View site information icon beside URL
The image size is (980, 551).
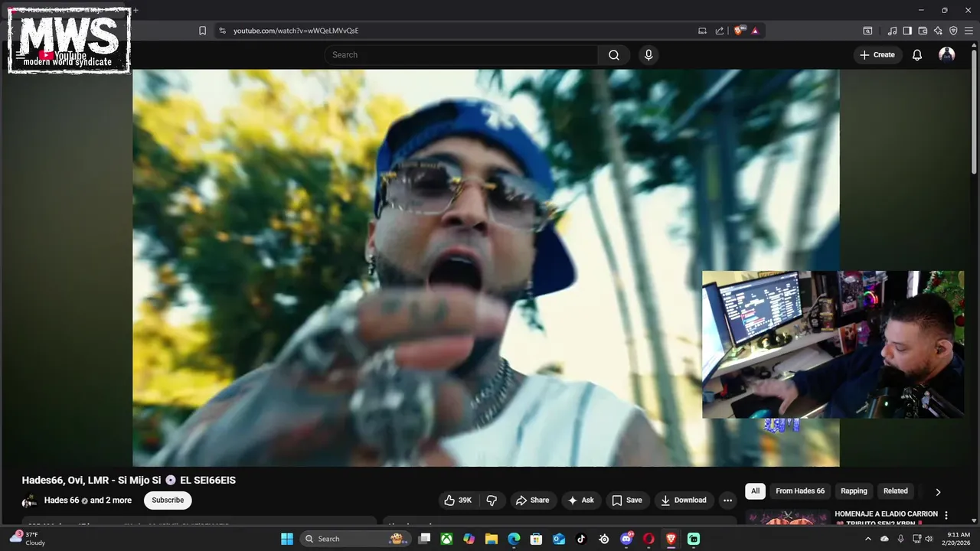coord(222,31)
